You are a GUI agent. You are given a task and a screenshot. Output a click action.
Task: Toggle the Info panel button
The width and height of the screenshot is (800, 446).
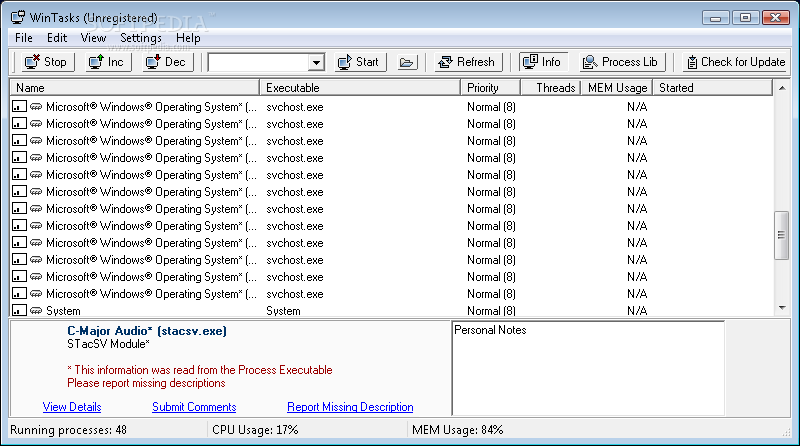tap(543, 62)
